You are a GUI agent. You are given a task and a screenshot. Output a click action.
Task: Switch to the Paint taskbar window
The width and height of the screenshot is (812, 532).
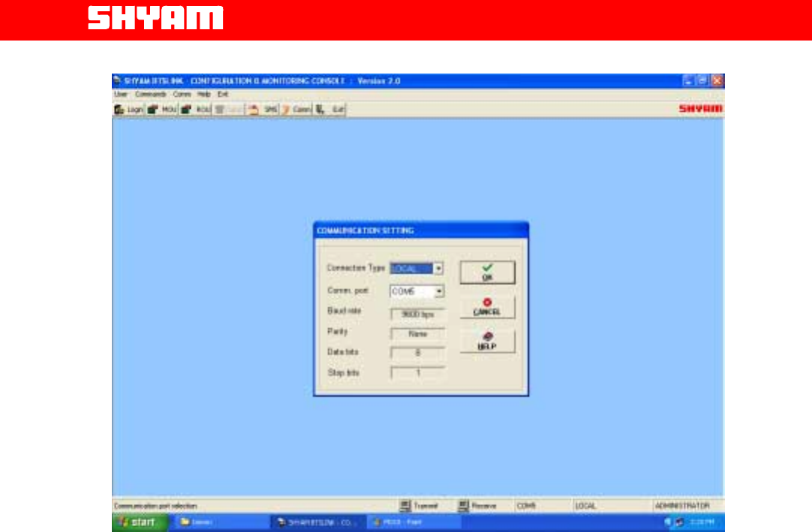[x=414, y=522]
